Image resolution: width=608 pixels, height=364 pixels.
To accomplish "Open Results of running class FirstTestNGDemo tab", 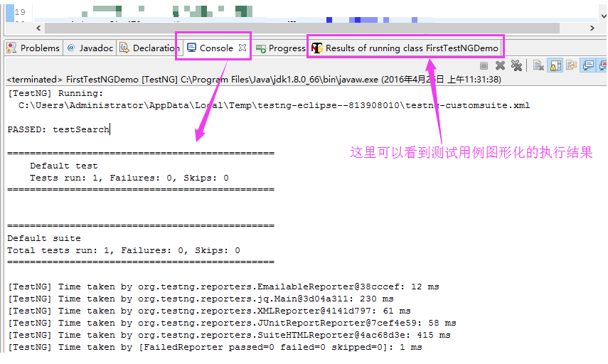I will (x=405, y=48).
